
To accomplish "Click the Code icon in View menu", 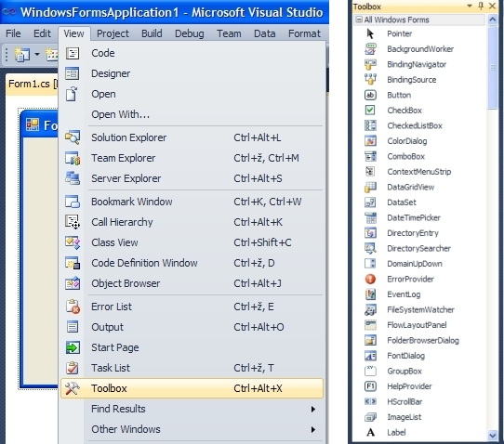I will (x=73, y=53).
